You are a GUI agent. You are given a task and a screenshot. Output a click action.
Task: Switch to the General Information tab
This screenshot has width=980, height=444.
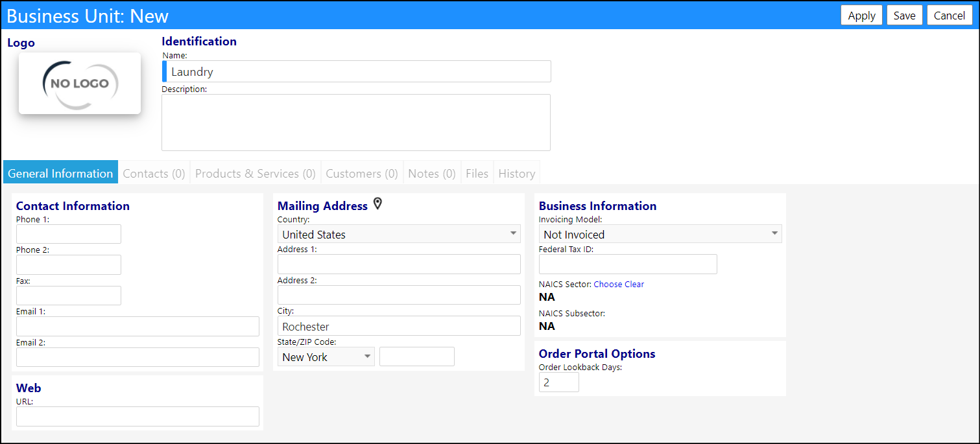click(60, 173)
